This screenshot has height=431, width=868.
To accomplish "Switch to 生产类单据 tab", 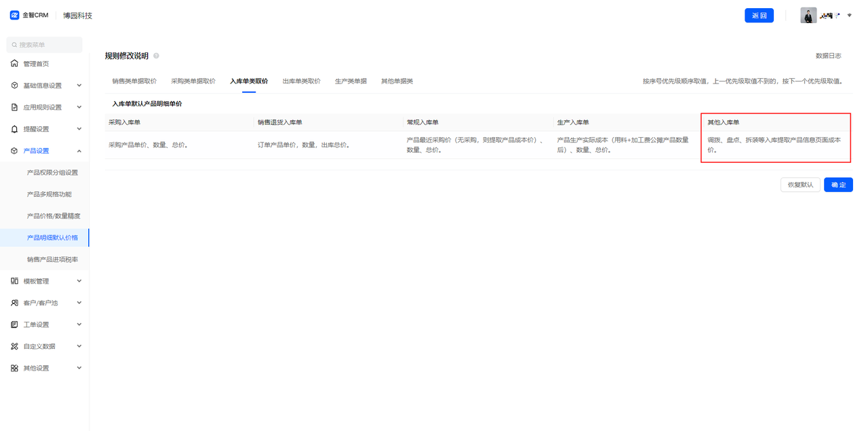I will click(x=351, y=81).
